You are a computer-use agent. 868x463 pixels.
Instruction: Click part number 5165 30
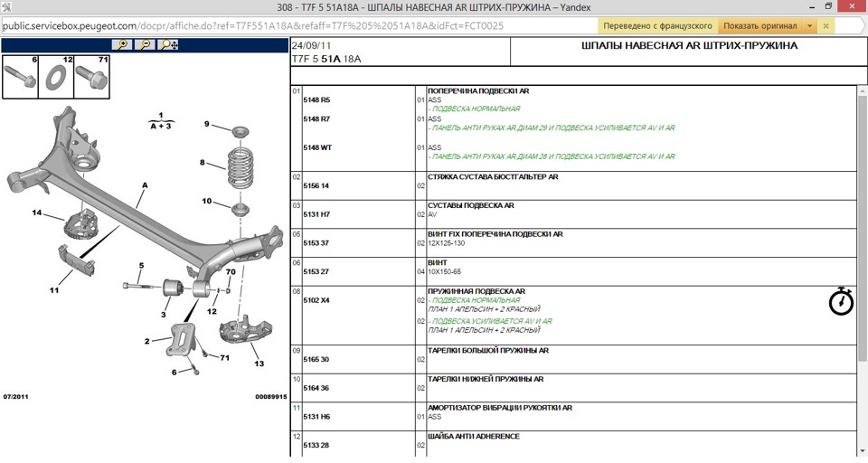(316, 359)
